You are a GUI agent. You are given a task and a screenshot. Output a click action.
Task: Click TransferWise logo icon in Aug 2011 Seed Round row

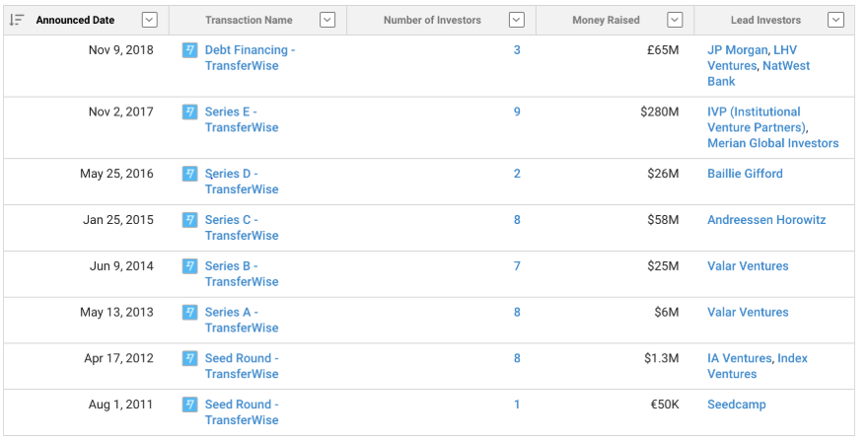pos(189,405)
